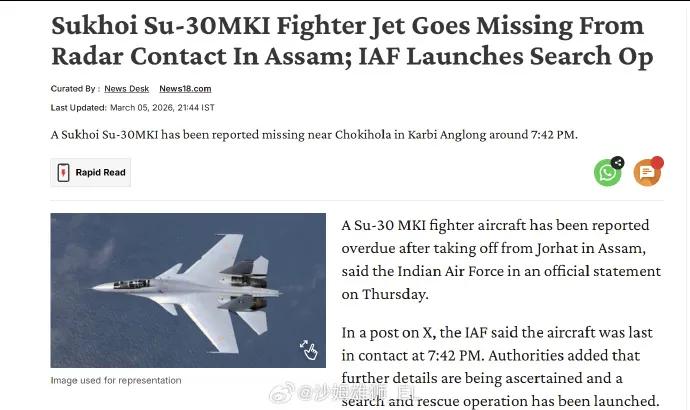The image size is (690, 410).
Task: Click the small share badge on WhatsApp
Action: pos(617,162)
